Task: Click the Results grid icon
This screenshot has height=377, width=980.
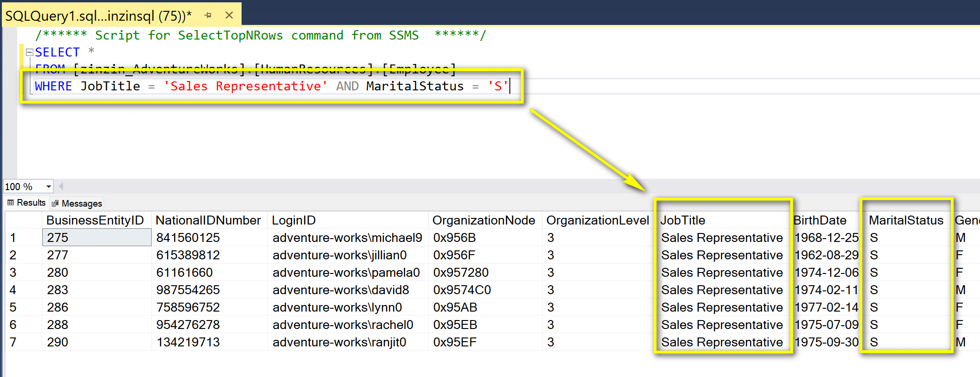Action: pos(11,203)
